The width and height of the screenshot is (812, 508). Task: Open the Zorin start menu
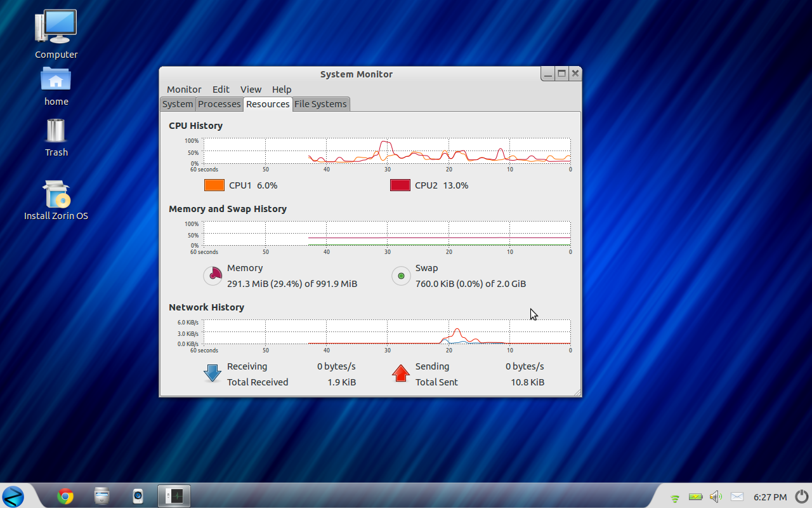pyautogui.click(x=13, y=496)
